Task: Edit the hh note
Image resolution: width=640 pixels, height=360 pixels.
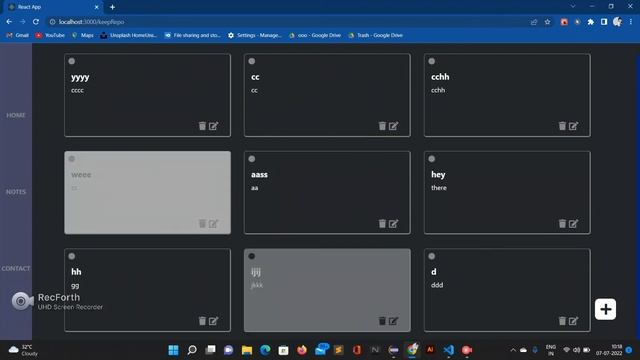Action: (213, 321)
